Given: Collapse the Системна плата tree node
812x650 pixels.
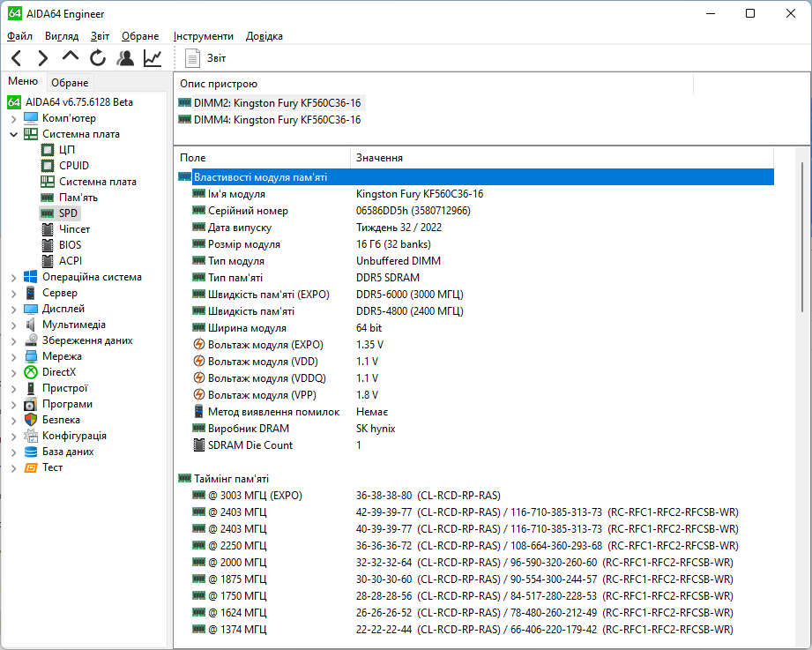Looking at the screenshot, I should [x=13, y=134].
